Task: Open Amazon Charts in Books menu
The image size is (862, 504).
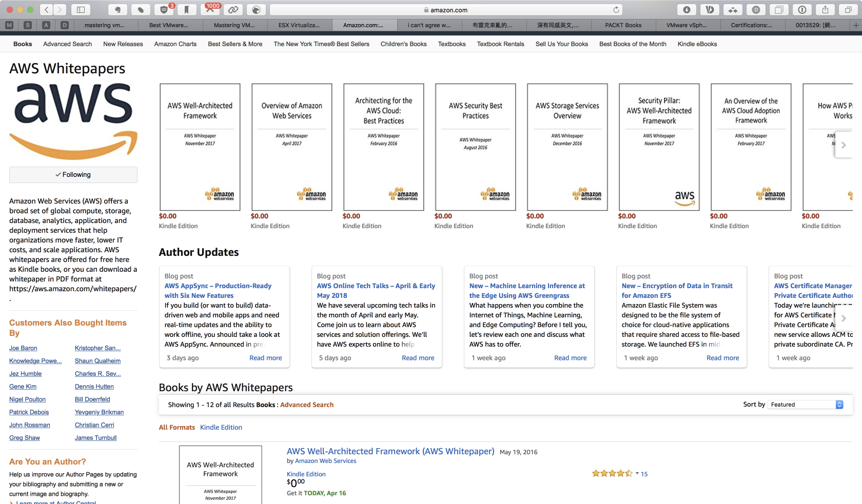Action: (175, 44)
